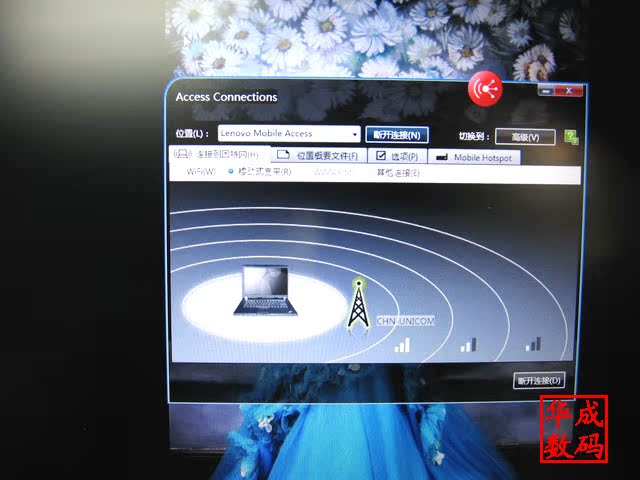Click the 断开连接(D) button at bottom right
Image resolution: width=640 pixels, height=480 pixels.
539,380
